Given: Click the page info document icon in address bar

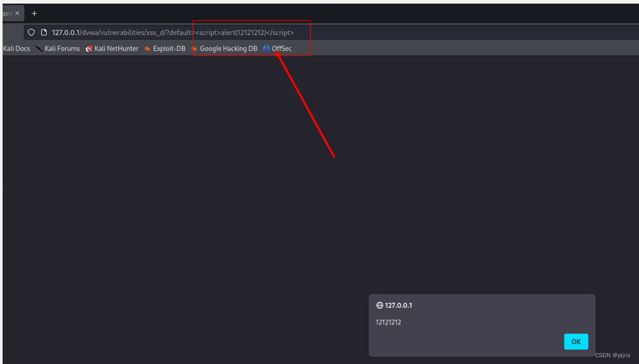Looking at the screenshot, I should click(x=44, y=32).
